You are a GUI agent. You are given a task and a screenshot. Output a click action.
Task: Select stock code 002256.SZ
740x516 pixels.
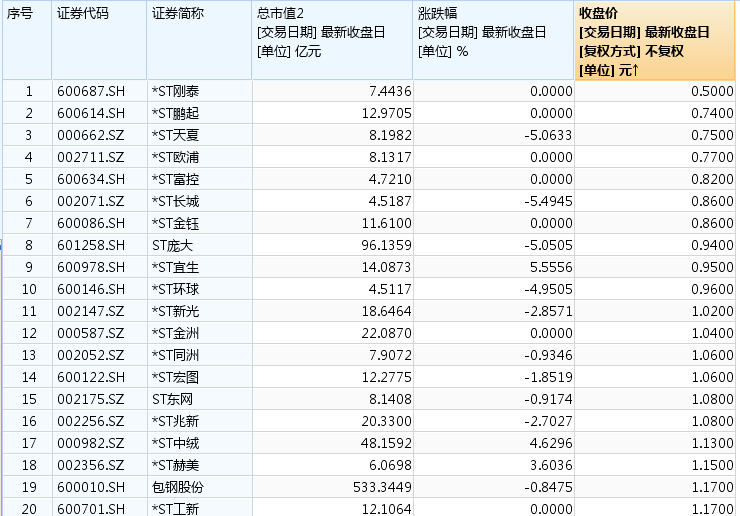(91, 421)
